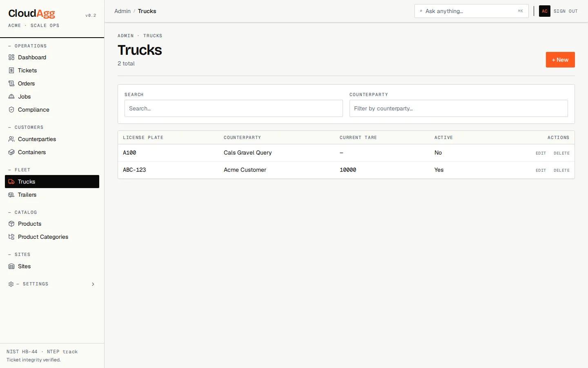The height and width of the screenshot is (368, 588).
Task: Click the Product Categories tree icon
Action: (11, 237)
